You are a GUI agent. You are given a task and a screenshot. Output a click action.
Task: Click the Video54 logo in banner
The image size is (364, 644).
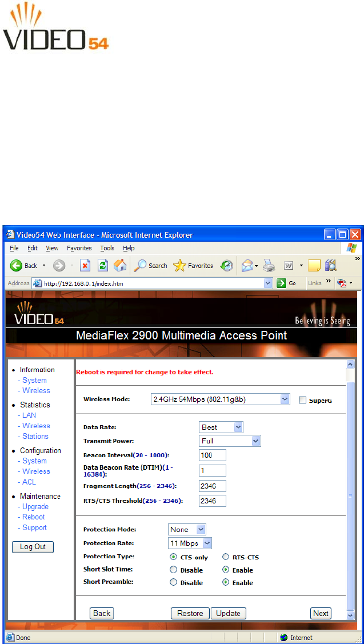(x=39, y=314)
